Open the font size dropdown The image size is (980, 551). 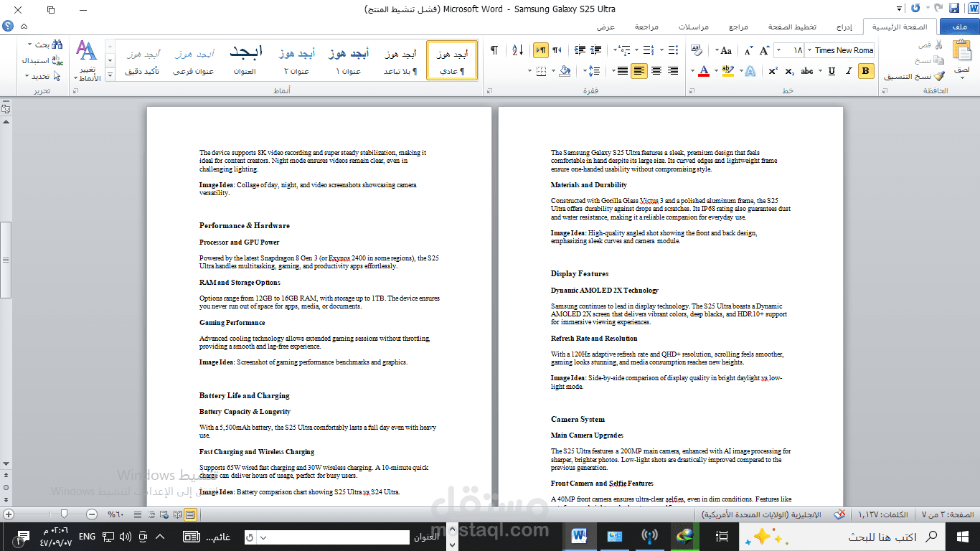(779, 50)
